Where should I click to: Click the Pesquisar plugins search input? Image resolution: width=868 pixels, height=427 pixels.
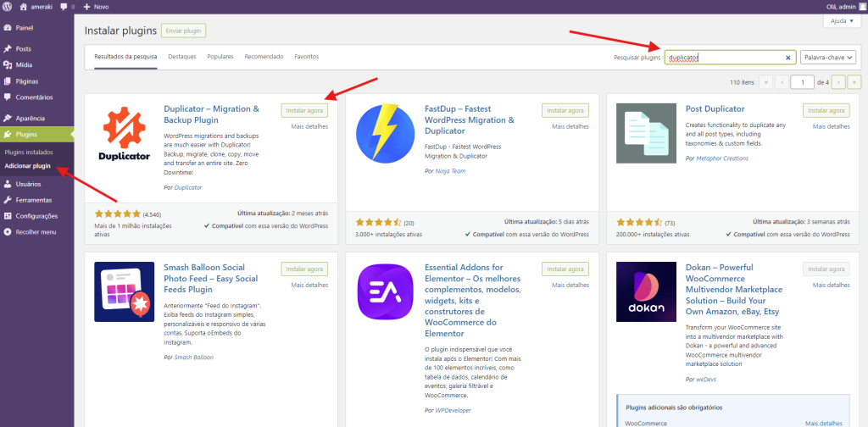point(725,58)
